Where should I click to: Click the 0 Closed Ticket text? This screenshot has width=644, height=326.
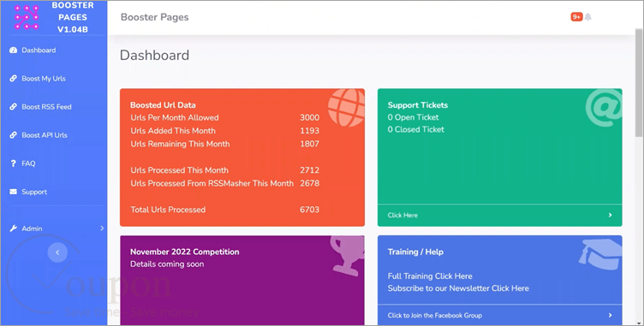point(416,129)
